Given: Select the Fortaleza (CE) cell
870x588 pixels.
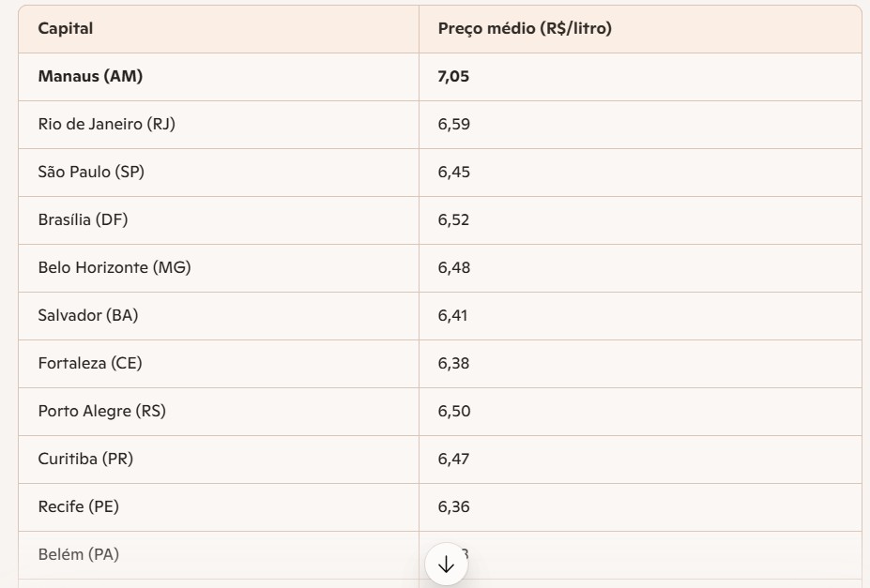Looking at the screenshot, I should pos(90,364).
